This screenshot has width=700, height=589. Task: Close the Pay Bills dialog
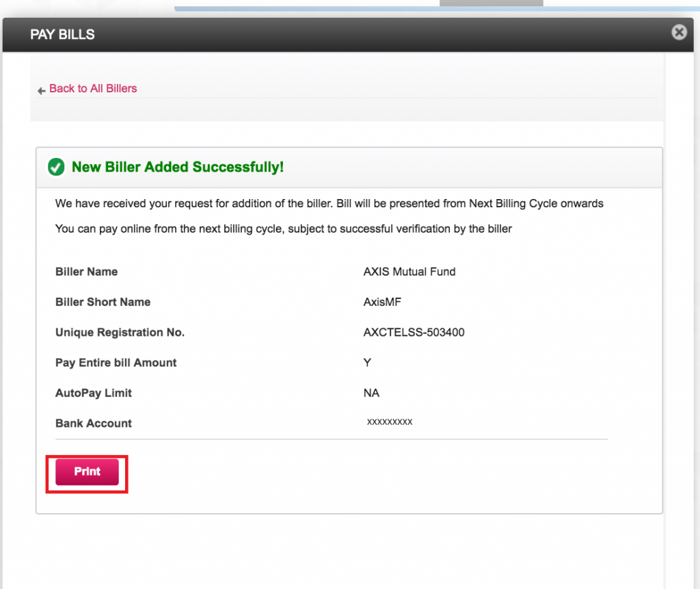pos(679,32)
